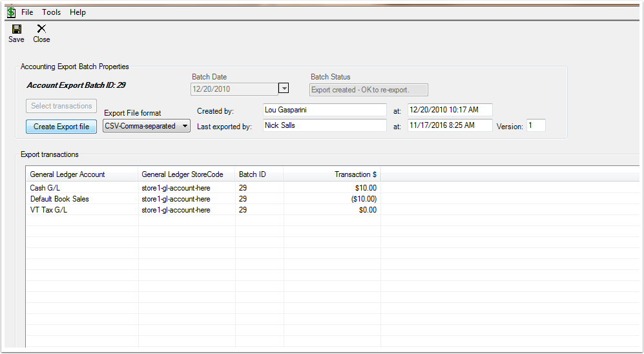Open the Tools menu
The image size is (644, 354).
pos(51,12)
